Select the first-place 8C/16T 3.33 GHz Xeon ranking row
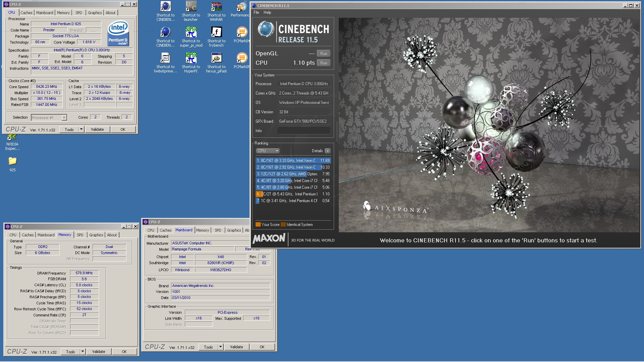Image resolution: width=644 pixels, height=362 pixels. (293, 161)
